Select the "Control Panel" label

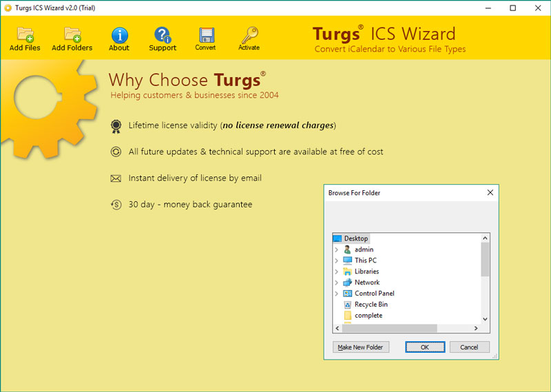tap(375, 293)
